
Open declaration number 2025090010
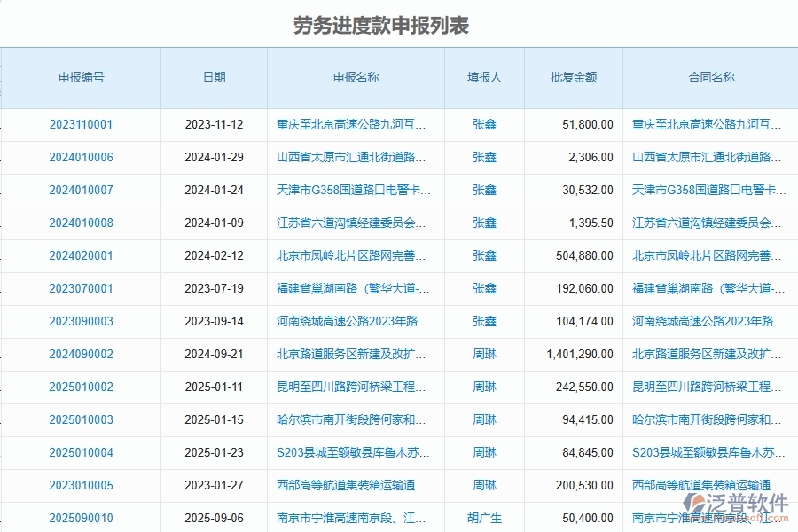click(81, 518)
